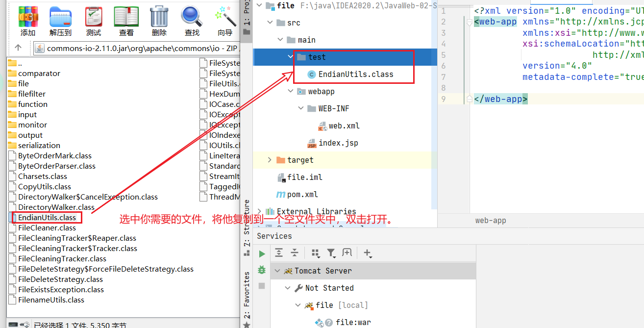Image resolution: width=644 pixels, height=328 pixels.
Task: Collapse the Tomcat Server tree node
Action: click(x=277, y=271)
